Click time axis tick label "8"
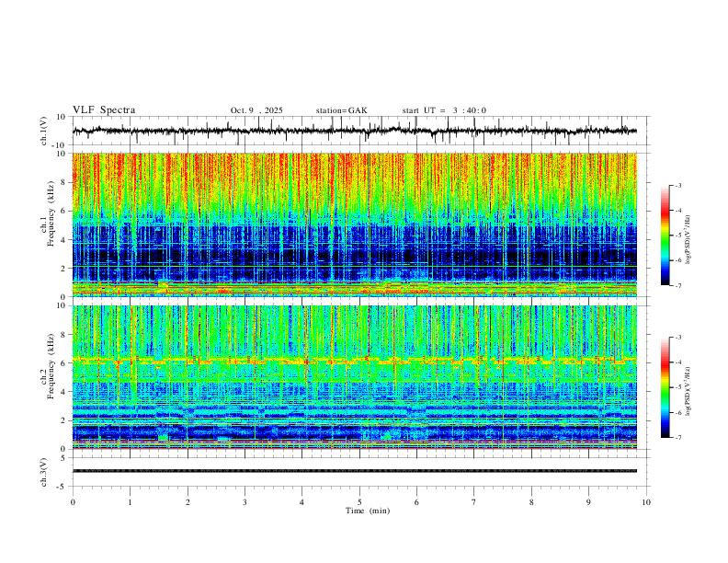The image size is (728, 563). point(531,502)
